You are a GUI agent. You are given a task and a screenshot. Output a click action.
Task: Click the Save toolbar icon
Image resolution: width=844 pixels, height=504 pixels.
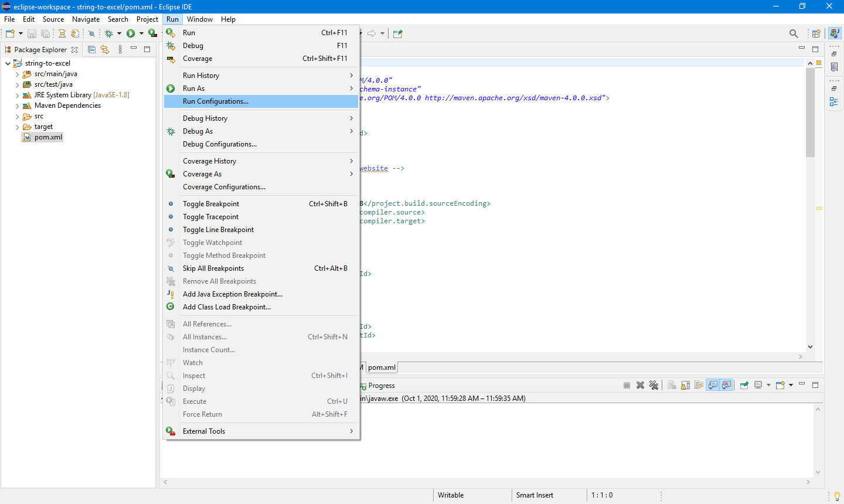pyautogui.click(x=32, y=33)
